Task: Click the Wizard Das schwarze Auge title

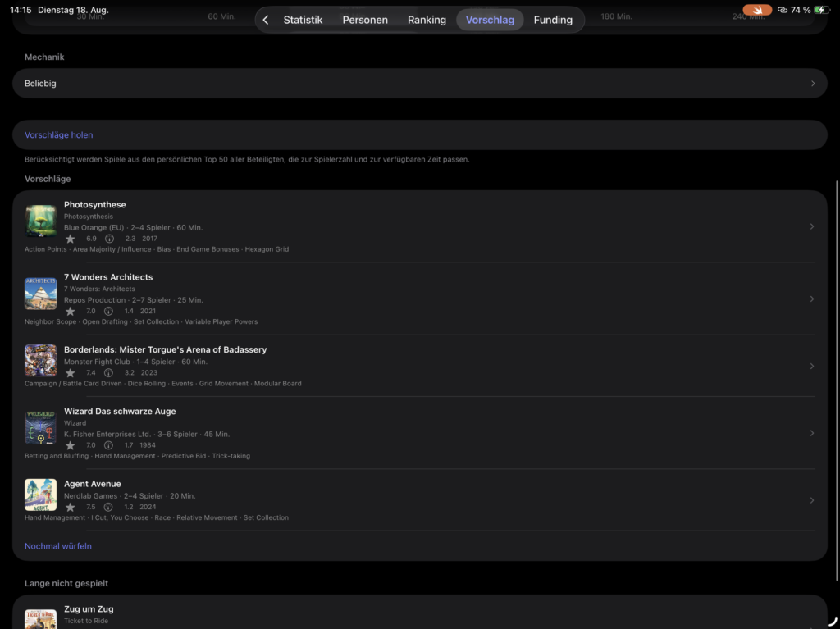Action: (x=120, y=411)
